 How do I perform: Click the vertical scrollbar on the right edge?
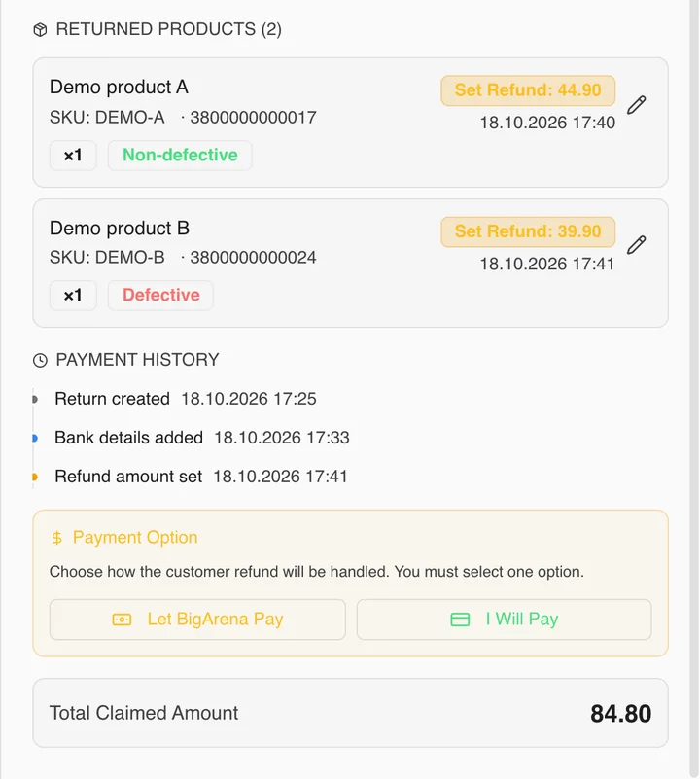click(694, 387)
